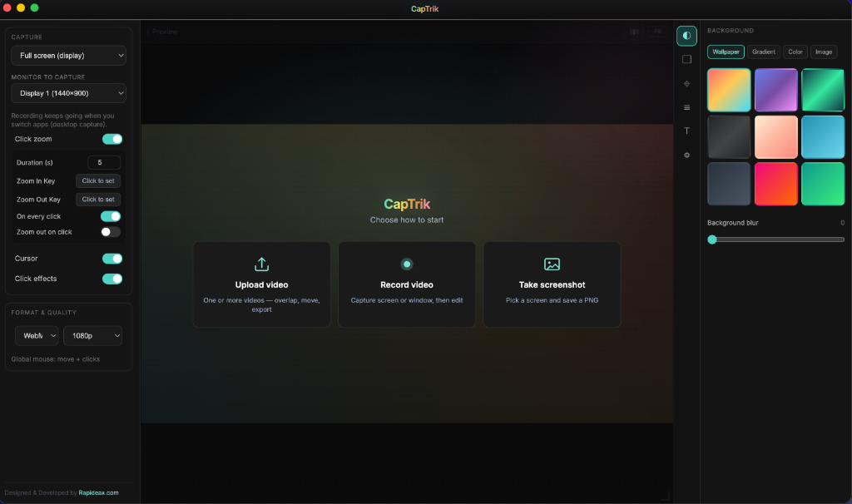Open the WebM format dropdown
This screenshot has width=852, height=504.
point(37,336)
